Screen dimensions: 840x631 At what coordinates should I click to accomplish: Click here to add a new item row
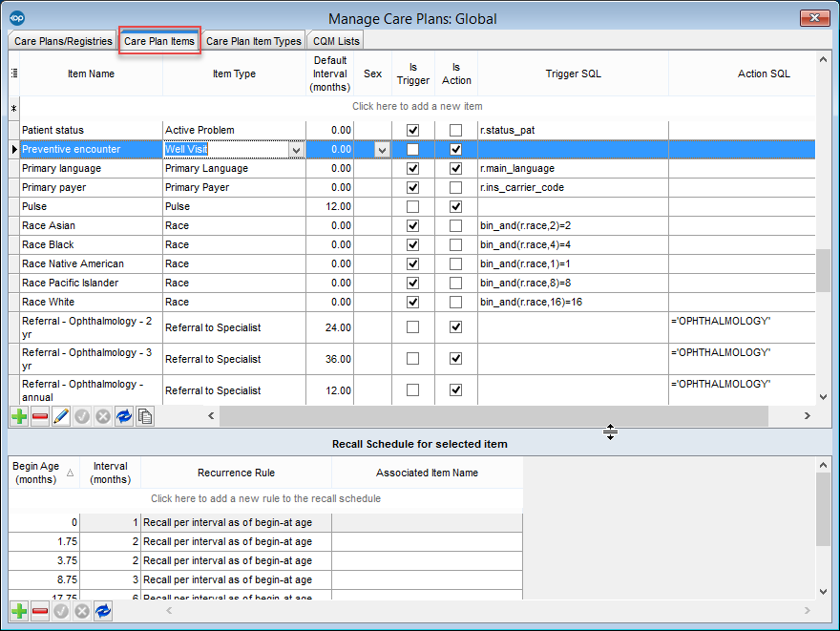[x=417, y=106]
